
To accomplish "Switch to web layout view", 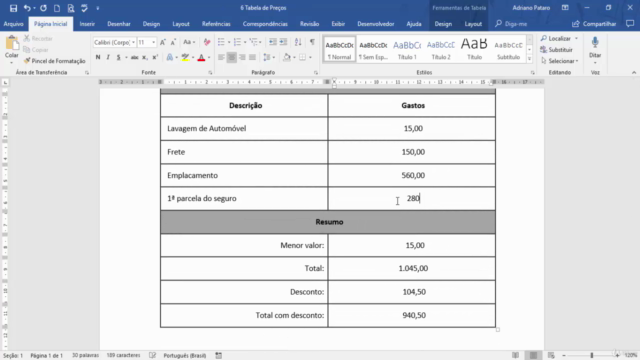I will (551, 356).
